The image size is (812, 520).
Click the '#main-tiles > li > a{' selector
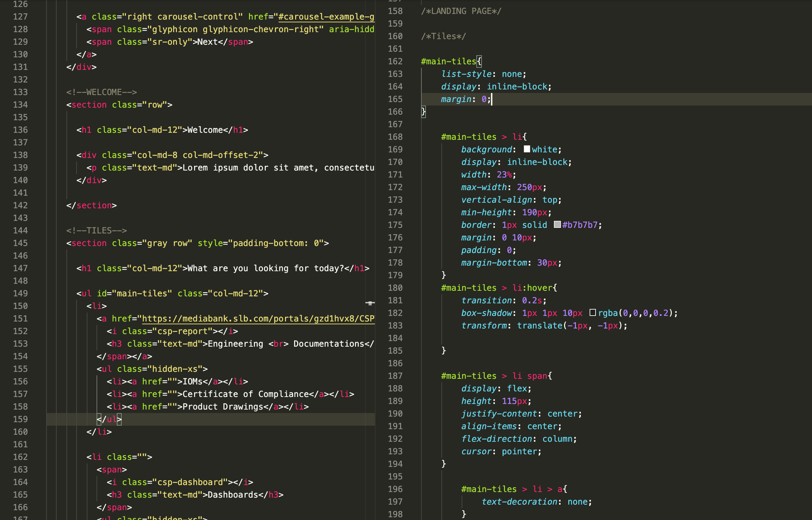514,489
